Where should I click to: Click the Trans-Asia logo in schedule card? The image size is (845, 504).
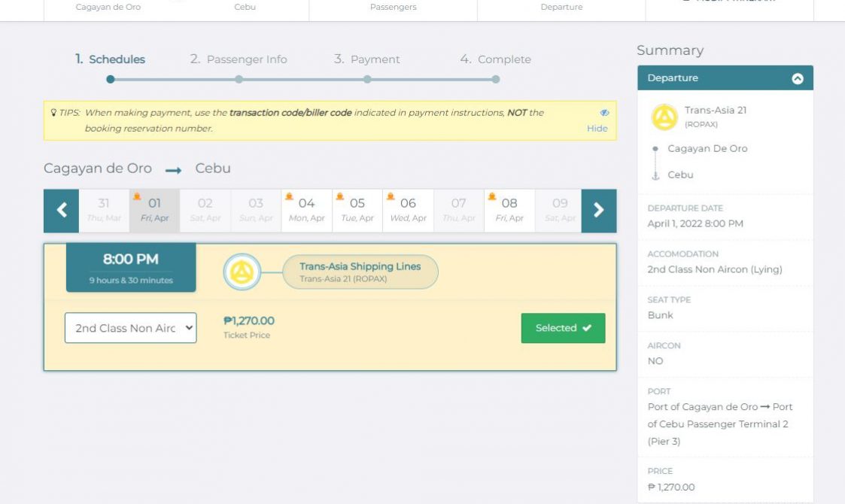point(242,272)
